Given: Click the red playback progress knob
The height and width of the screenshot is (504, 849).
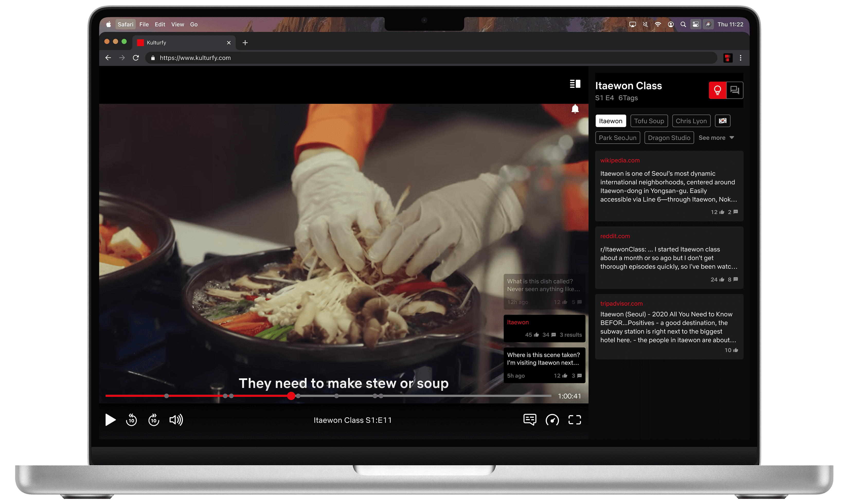Looking at the screenshot, I should coord(291,396).
